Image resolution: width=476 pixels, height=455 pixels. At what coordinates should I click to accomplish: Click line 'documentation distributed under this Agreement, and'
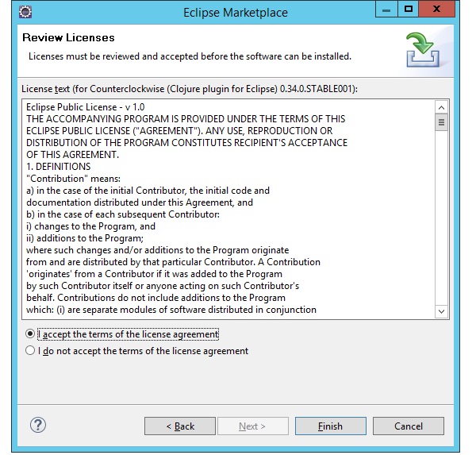click(140, 202)
